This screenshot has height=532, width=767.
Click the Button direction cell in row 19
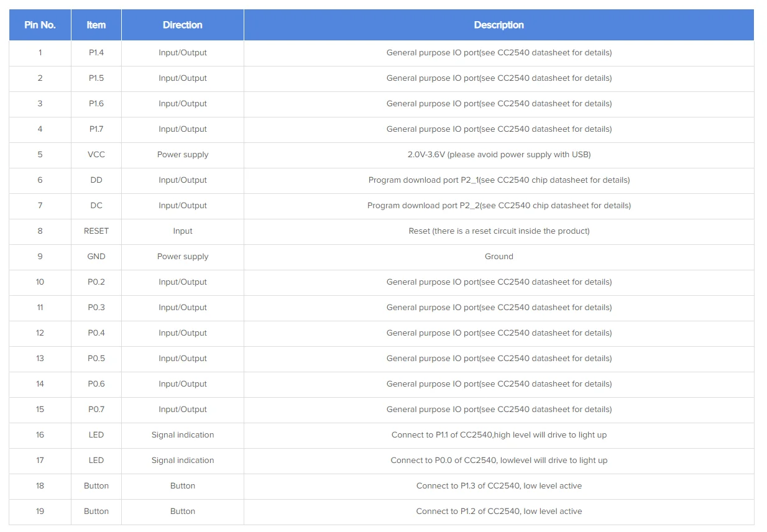[183, 511]
